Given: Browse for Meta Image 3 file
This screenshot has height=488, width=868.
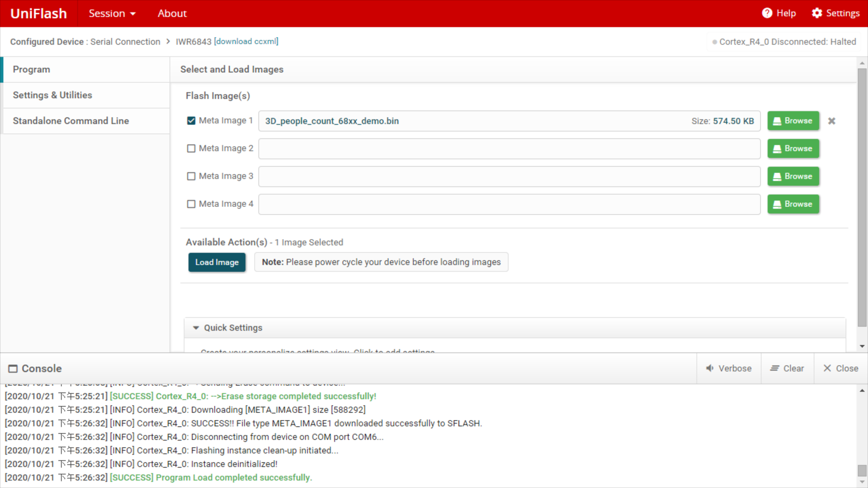Looking at the screenshot, I should 793,176.
